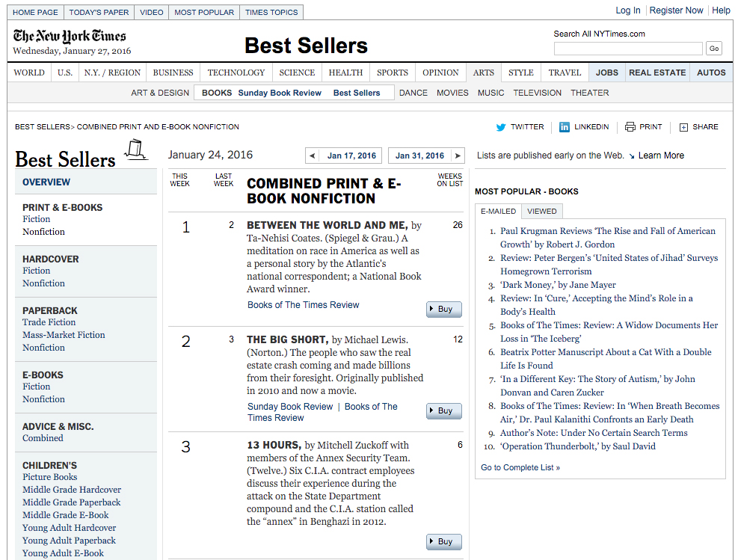Click the LinkedIn share icon
This screenshot has width=738, height=560.
click(565, 127)
